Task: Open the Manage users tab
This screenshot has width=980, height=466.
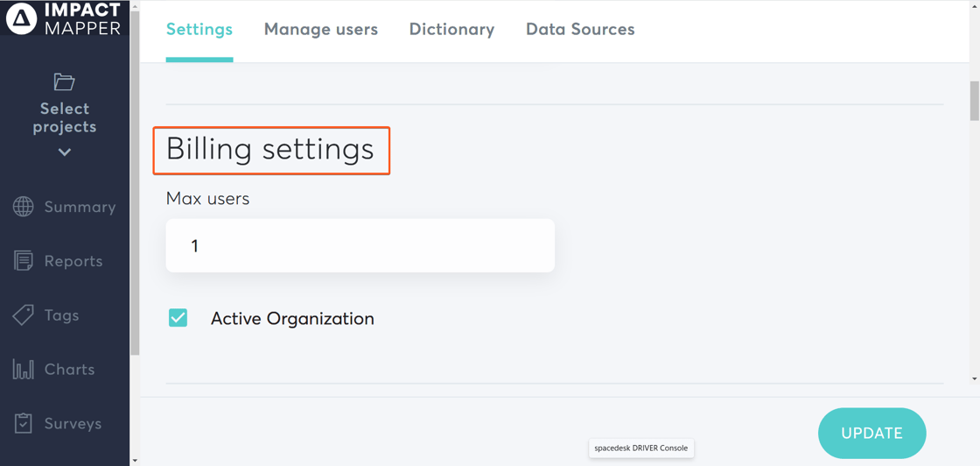Action: coord(321,30)
